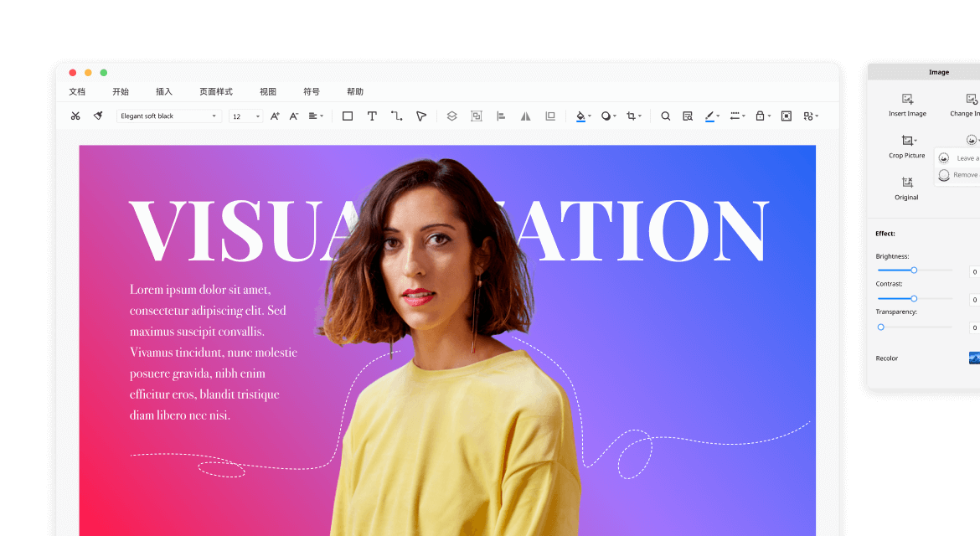980x536 pixels.
Task: Click the group objects icon
Action: point(477,116)
